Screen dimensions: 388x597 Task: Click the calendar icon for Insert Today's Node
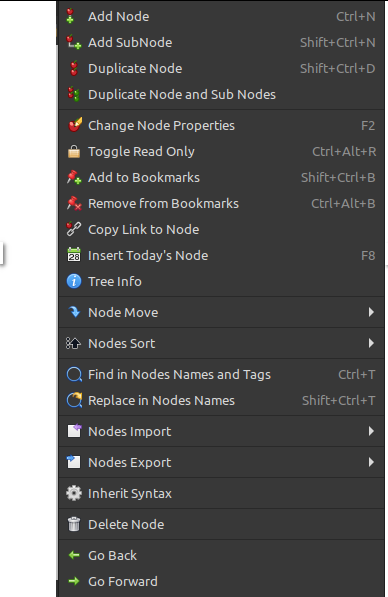click(74, 255)
